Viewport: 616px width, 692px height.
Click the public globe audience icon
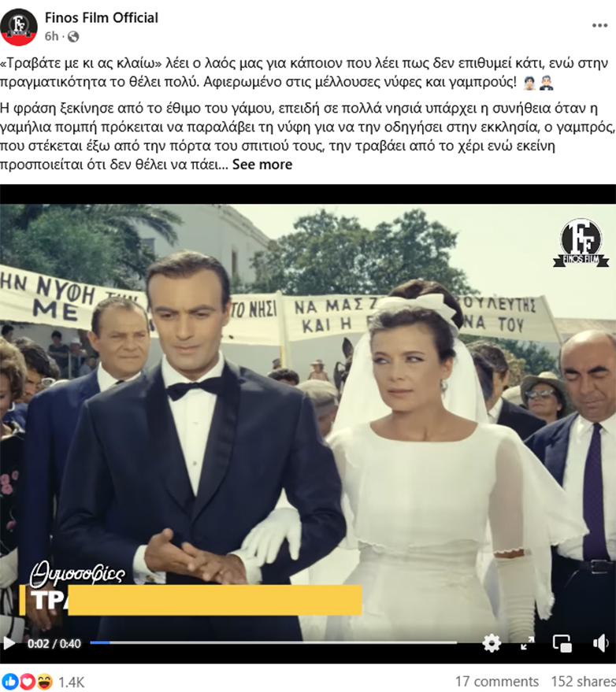pyautogui.click(x=73, y=37)
